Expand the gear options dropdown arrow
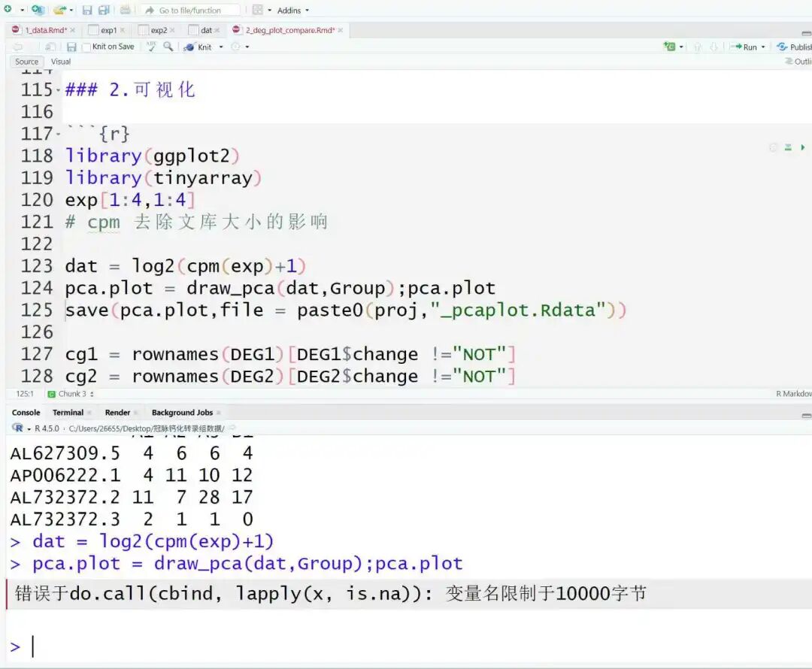 click(247, 47)
